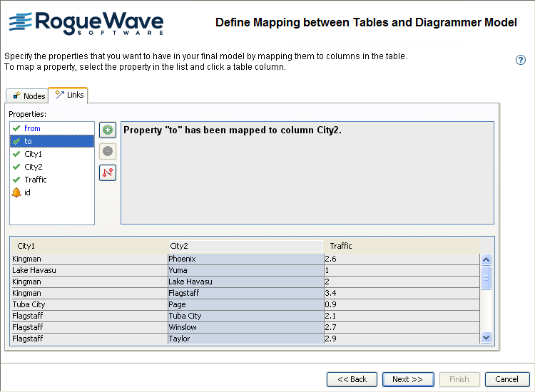Click the grey remove property icon

point(107,151)
